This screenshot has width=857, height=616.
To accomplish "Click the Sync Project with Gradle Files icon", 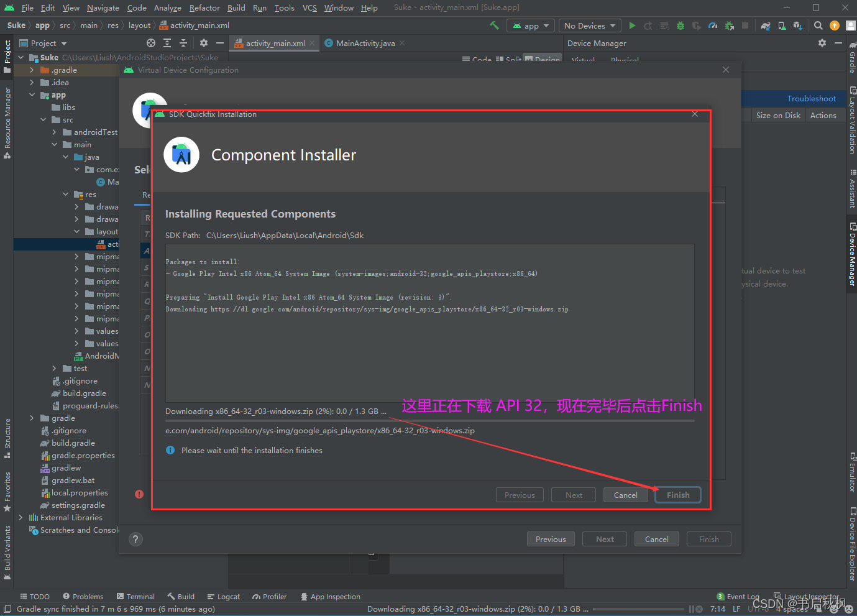I will pos(766,25).
